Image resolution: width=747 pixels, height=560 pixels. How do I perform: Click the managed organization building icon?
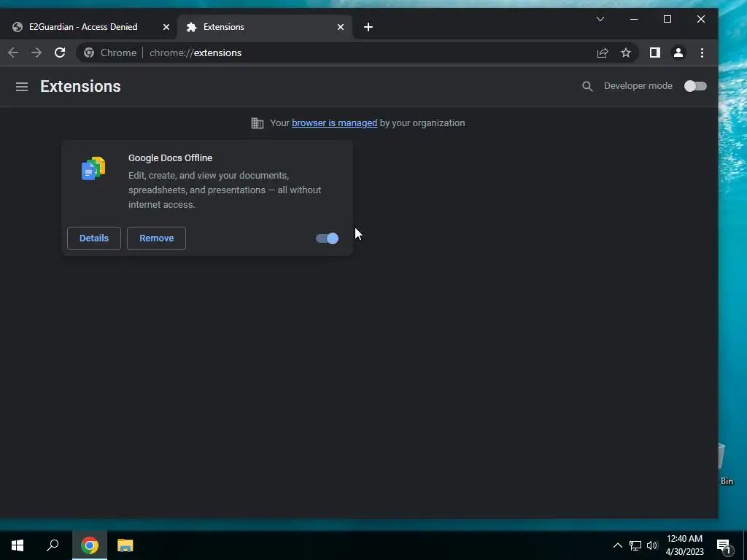coord(258,123)
